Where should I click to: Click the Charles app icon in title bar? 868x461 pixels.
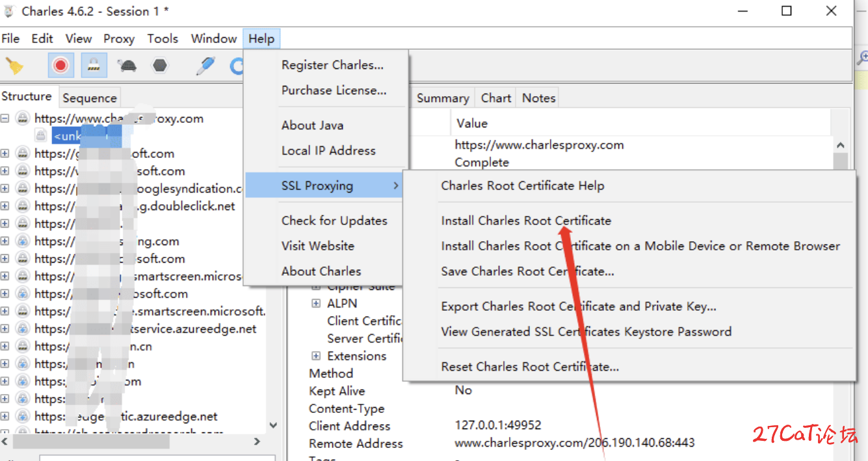(x=9, y=11)
